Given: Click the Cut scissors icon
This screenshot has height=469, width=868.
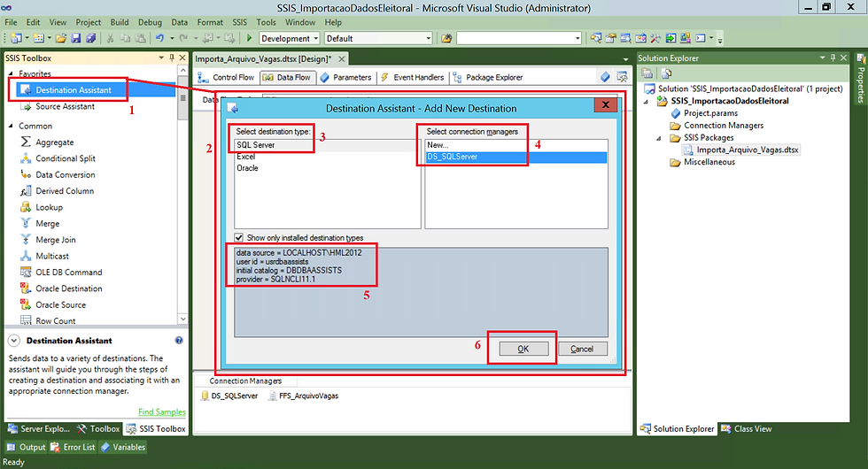Looking at the screenshot, I should (x=110, y=38).
